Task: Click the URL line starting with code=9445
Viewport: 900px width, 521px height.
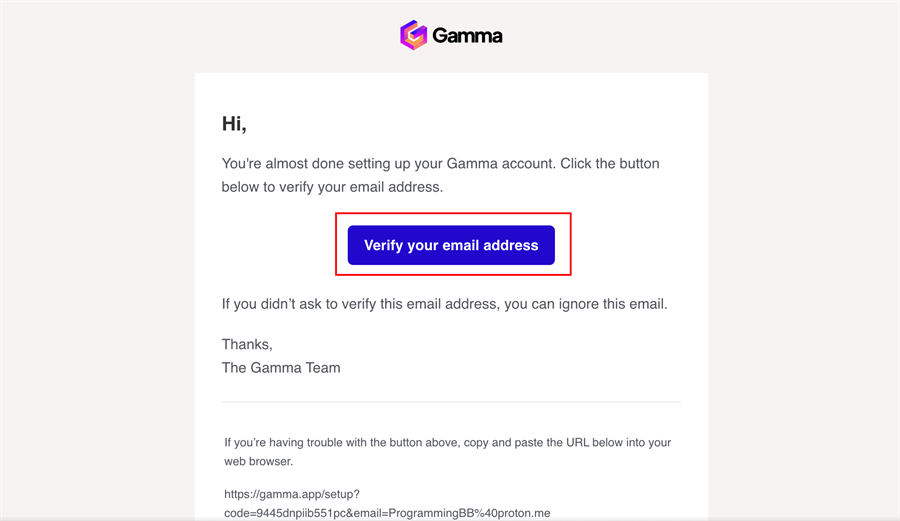Action: click(387, 513)
